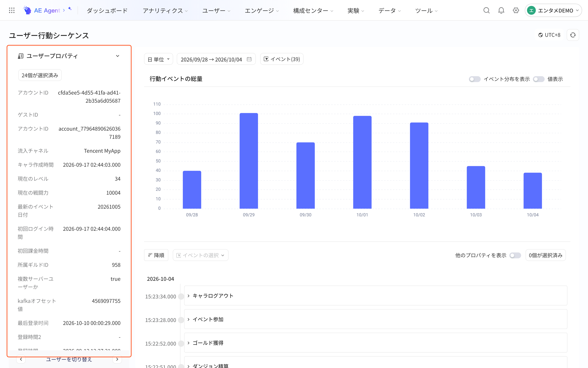Open the notifications bell icon

pos(501,10)
